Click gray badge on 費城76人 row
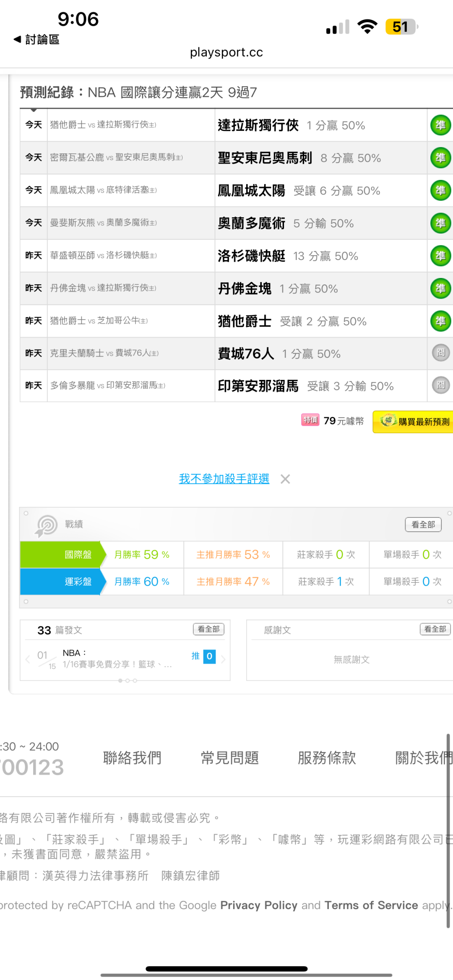This screenshot has width=453, height=980. click(440, 353)
